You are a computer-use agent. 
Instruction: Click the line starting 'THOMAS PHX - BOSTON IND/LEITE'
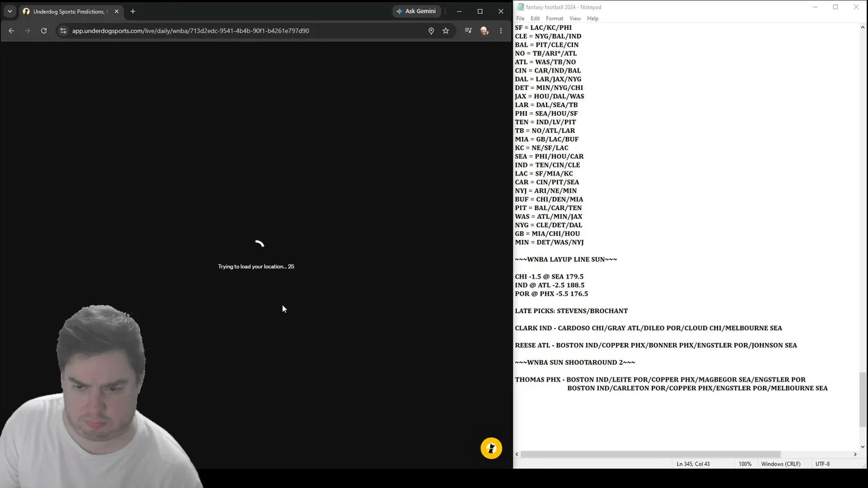[x=660, y=380]
